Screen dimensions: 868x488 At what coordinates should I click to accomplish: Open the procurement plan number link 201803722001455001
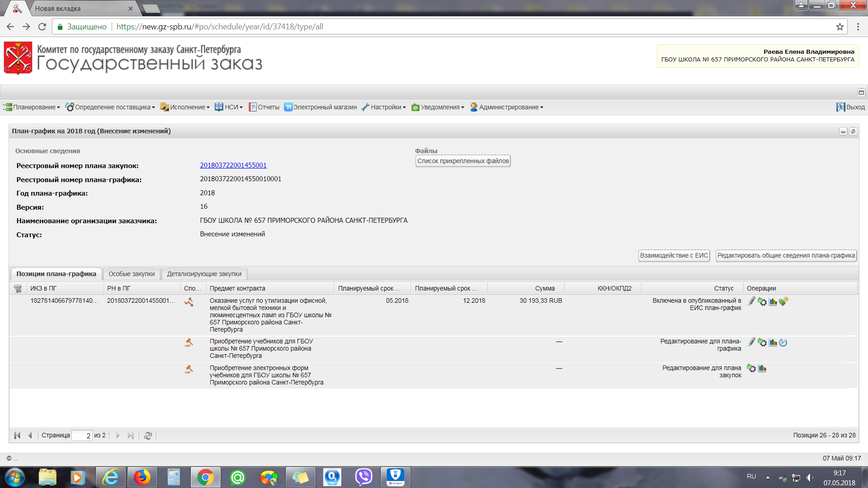(233, 165)
